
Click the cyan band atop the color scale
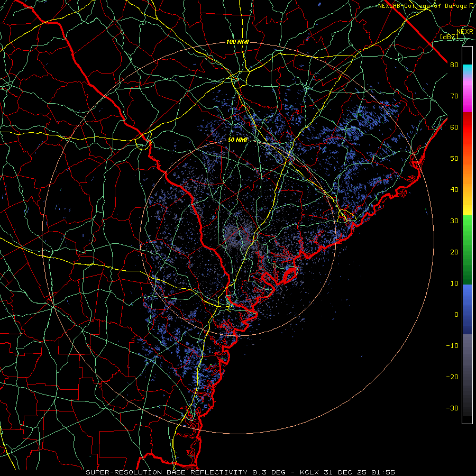[467, 69]
